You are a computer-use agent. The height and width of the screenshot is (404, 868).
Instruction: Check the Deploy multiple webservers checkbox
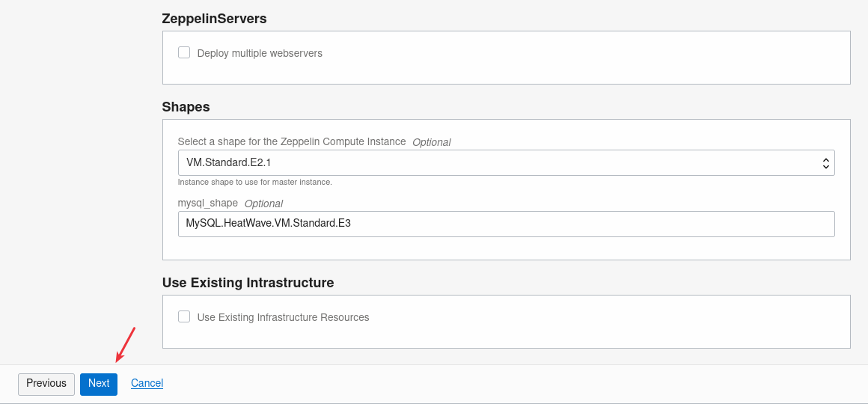(x=184, y=52)
